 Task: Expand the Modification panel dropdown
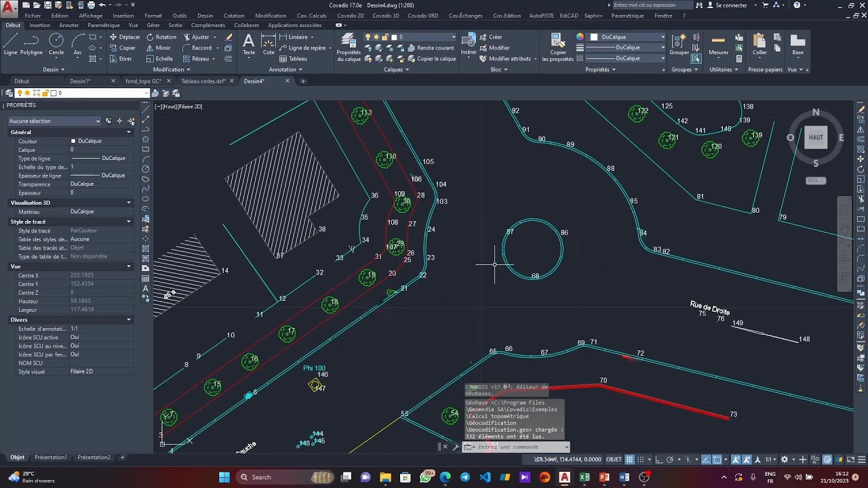172,69
